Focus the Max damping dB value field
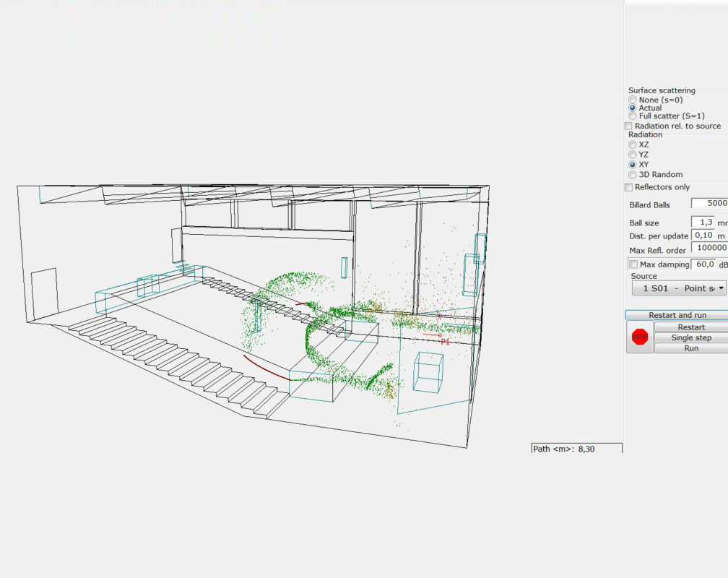 coord(704,264)
